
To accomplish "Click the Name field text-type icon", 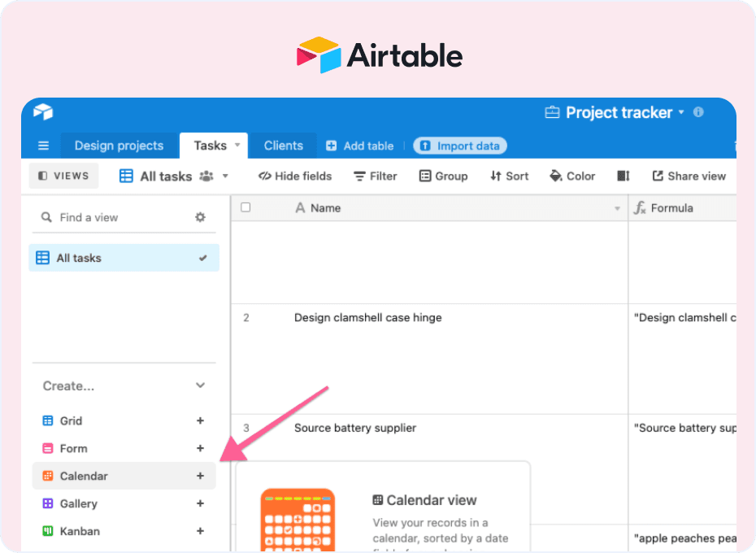I will pos(300,208).
